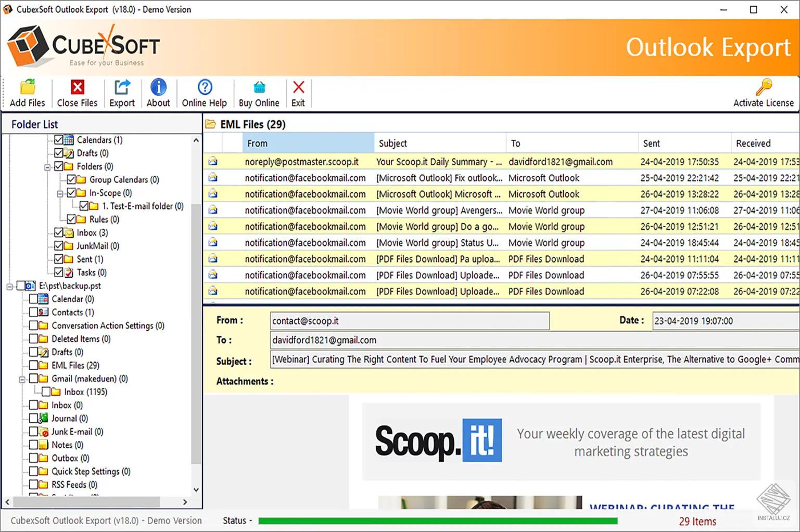Viewport: 800px width, 532px height.
Task: Click the folder list scroll down arrow
Action: click(196, 489)
